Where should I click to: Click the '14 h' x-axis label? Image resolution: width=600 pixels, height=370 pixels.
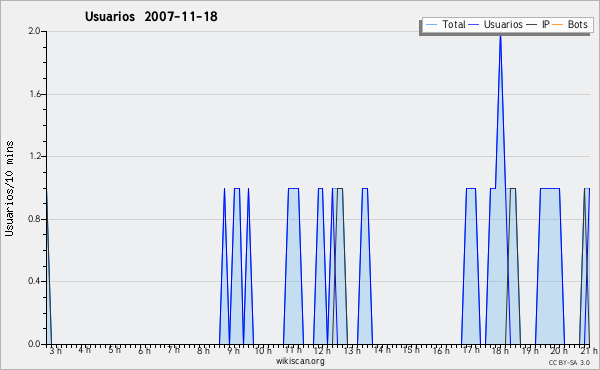tap(382, 350)
